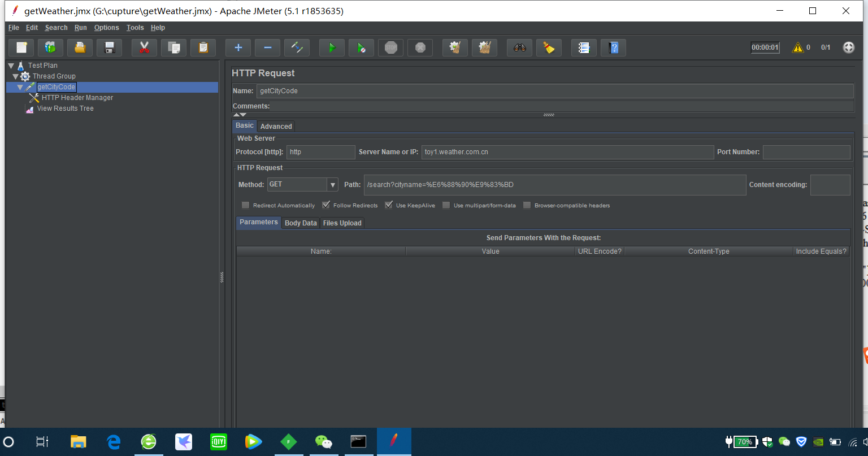Reset search with the brush icon
This screenshot has width=868, height=456.
[549, 48]
